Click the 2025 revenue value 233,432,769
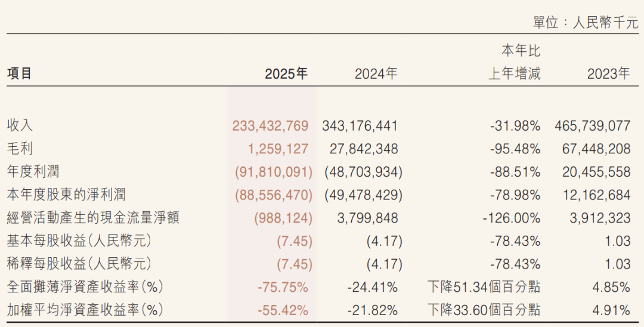Viewport: 644px width, 327px height. point(270,126)
